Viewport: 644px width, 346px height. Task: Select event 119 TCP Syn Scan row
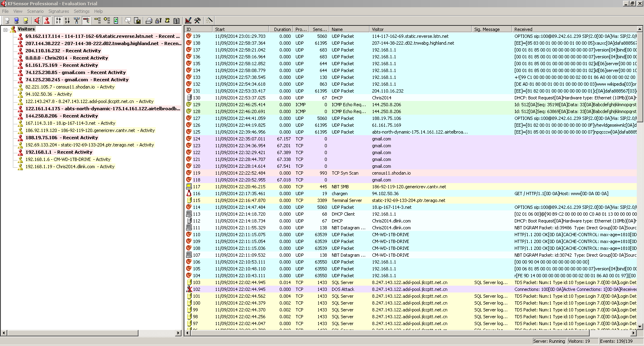click(411, 173)
